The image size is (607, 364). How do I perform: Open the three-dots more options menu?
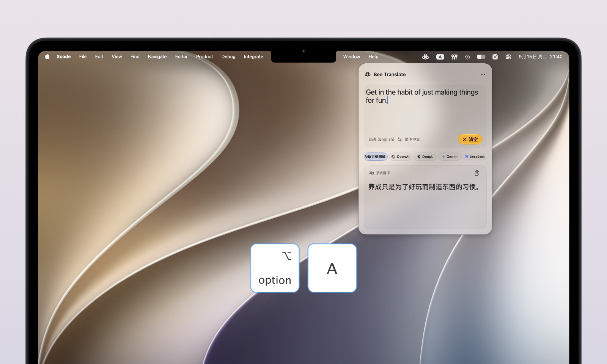(483, 74)
